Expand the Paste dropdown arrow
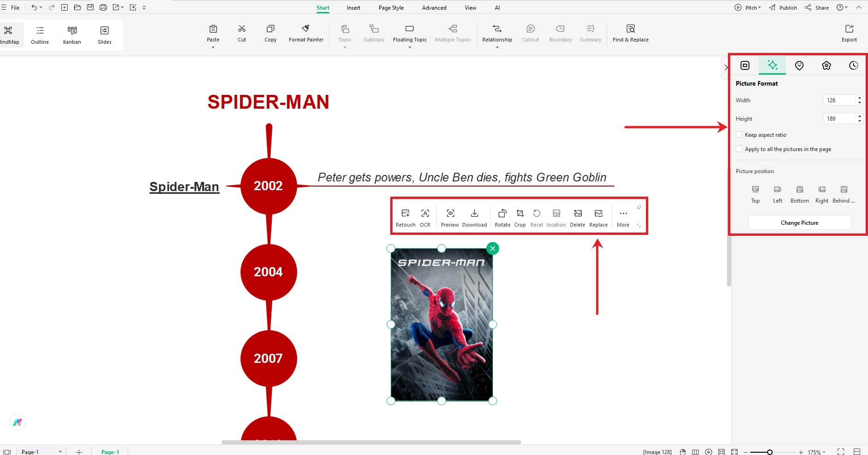The height and width of the screenshot is (455, 868). click(x=213, y=47)
